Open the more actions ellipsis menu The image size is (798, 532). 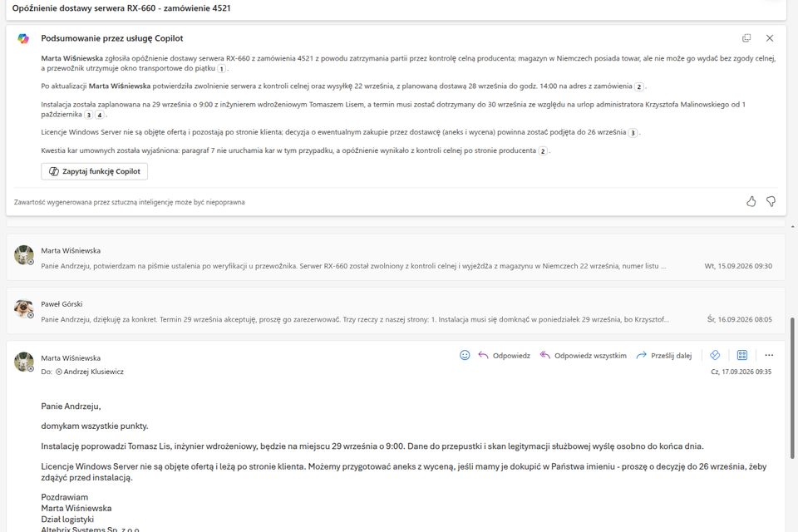coord(769,355)
